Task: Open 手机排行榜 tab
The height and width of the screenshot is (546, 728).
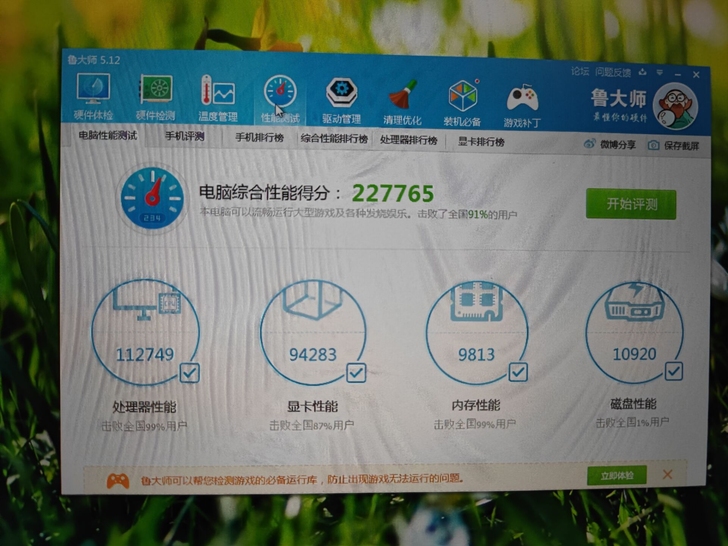Action: tap(259, 137)
